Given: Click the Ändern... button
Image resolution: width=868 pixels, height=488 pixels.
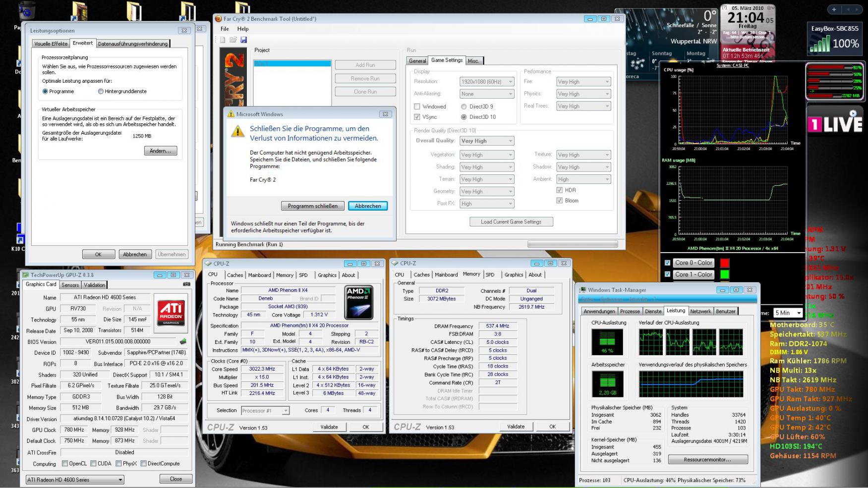Looking at the screenshot, I should click(161, 151).
